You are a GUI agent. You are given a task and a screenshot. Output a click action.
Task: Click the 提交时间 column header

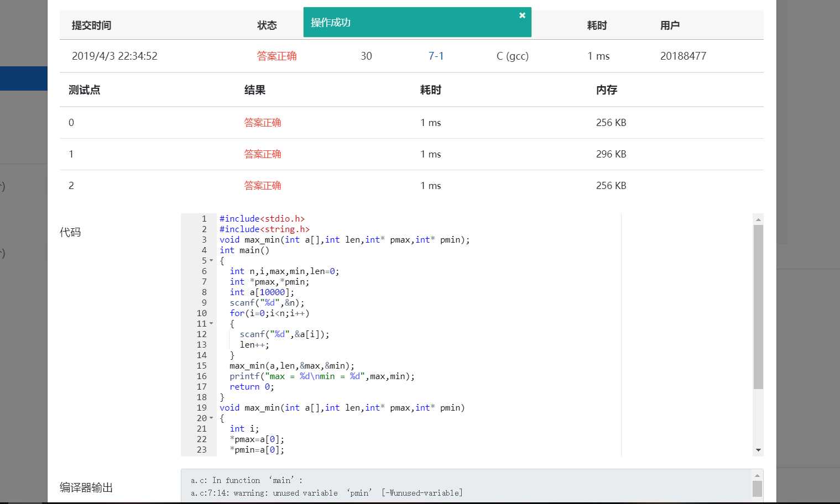point(91,25)
